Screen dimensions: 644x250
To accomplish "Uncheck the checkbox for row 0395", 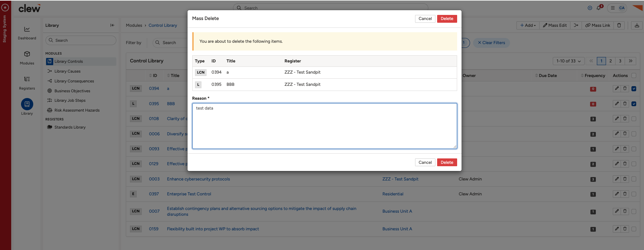I will (x=634, y=104).
